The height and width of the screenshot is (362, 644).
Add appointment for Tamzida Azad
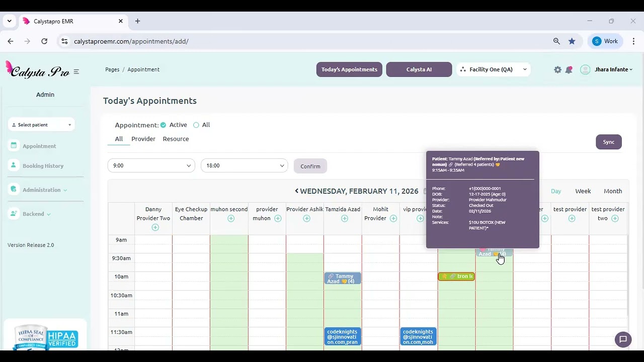[345, 218]
